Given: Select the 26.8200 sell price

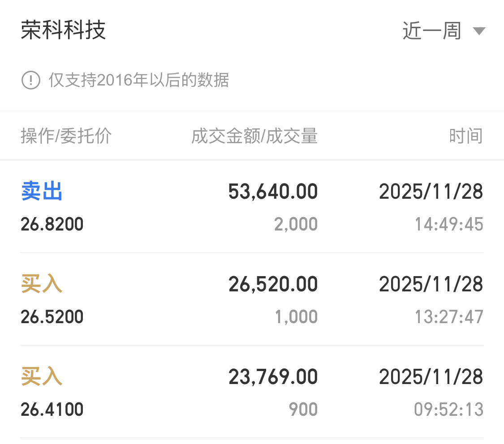Looking at the screenshot, I should pos(52,224).
